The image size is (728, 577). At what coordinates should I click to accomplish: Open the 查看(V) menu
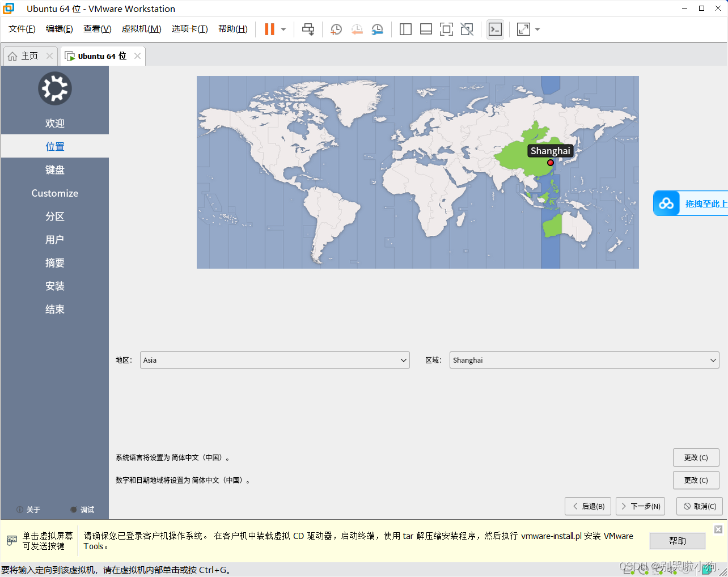pyautogui.click(x=97, y=29)
